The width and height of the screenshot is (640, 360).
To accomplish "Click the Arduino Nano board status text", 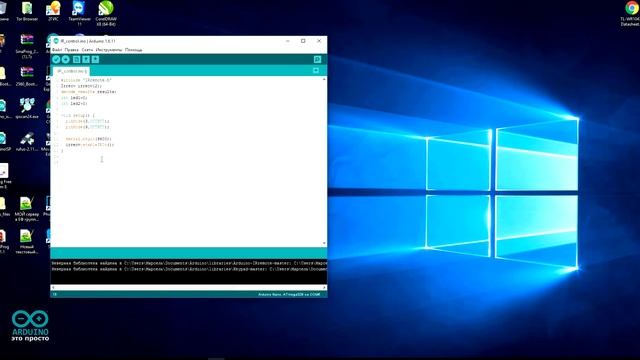I will (x=289, y=294).
